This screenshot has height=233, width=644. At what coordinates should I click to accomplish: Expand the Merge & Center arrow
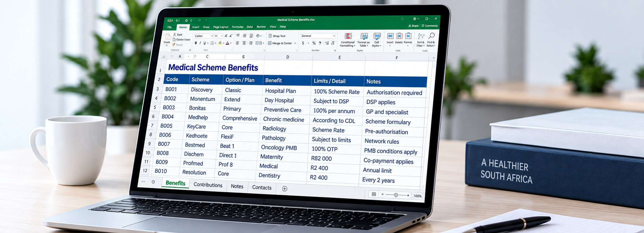click(x=295, y=43)
